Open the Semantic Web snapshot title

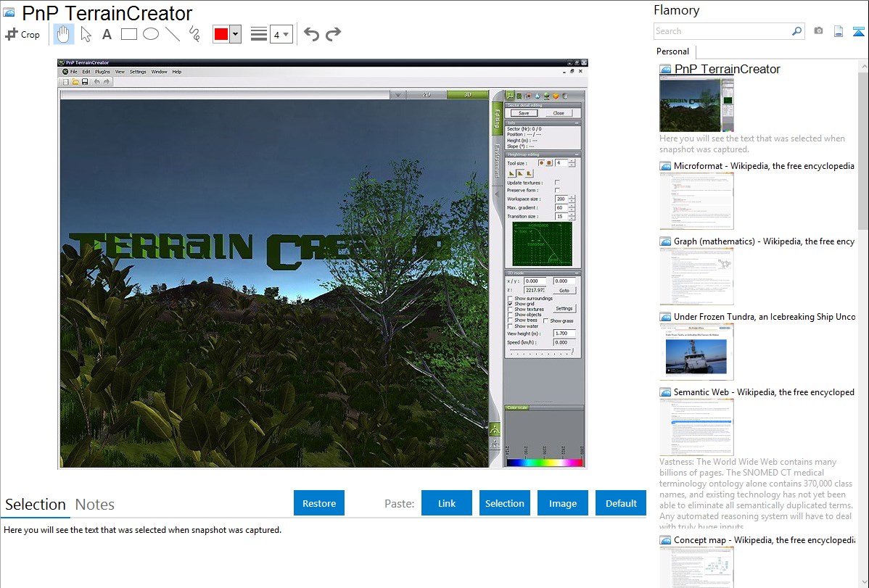(764, 392)
